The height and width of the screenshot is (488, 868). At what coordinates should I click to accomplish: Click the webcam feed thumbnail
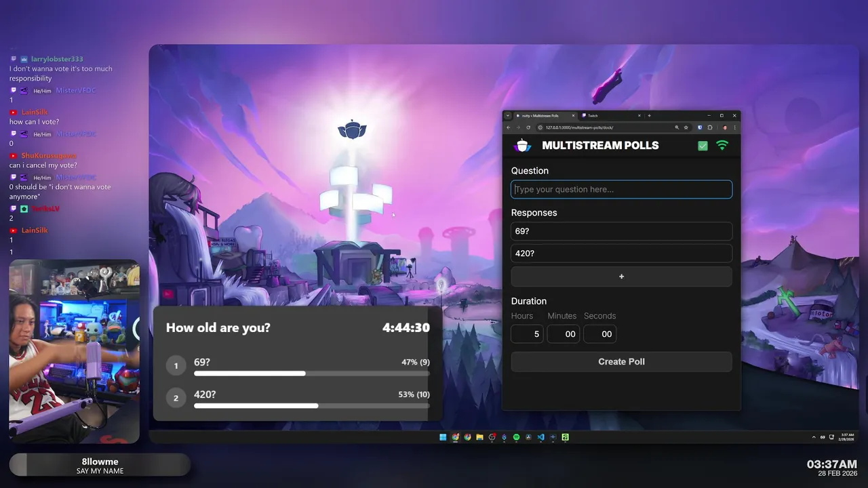pyautogui.click(x=75, y=352)
